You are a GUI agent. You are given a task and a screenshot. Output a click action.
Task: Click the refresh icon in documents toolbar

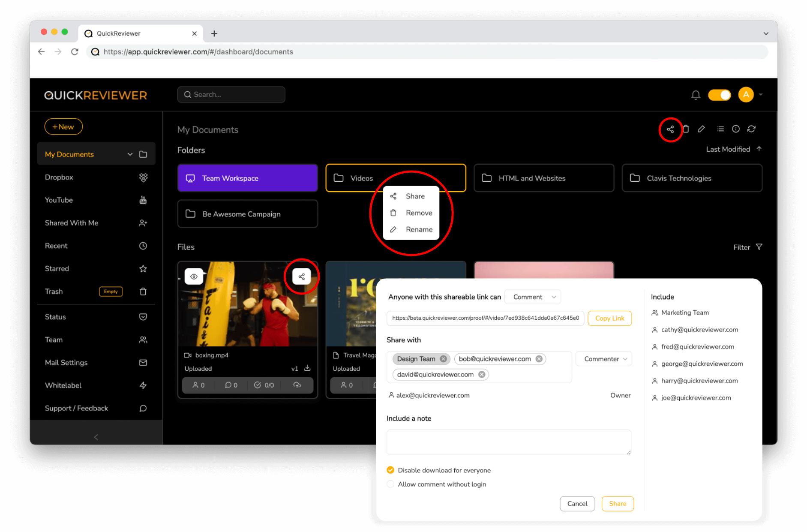751,129
